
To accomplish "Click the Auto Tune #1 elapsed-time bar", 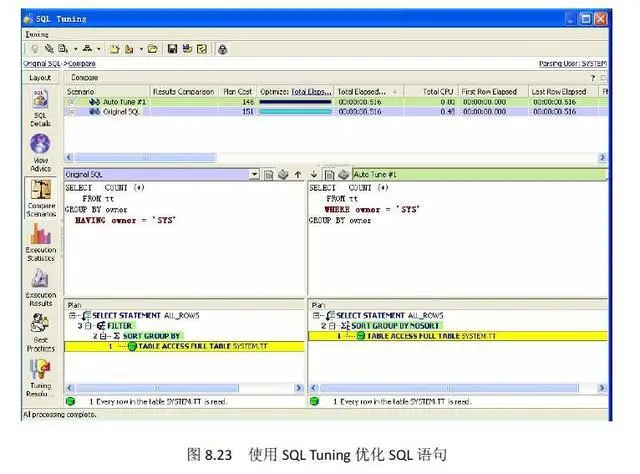I will tap(296, 102).
